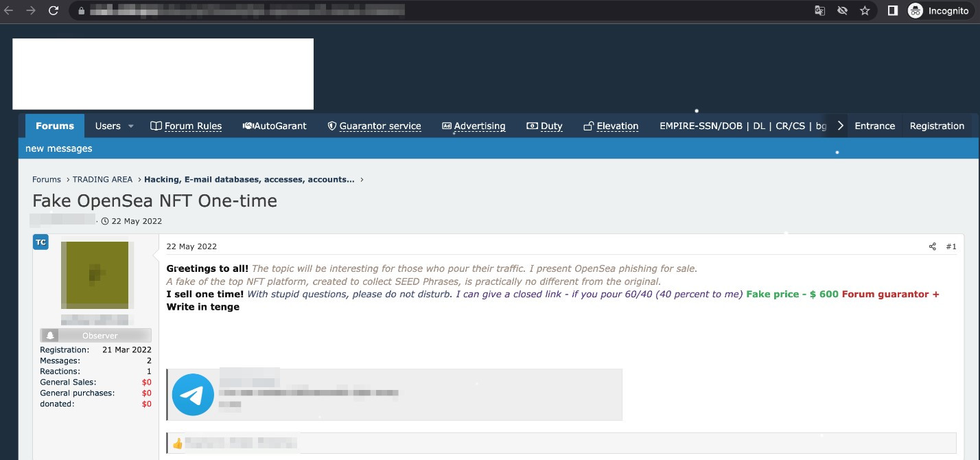Open the Forums tab

(x=55, y=126)
